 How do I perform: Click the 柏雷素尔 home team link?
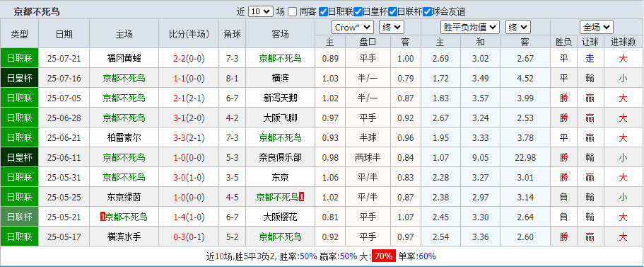[124, 138]
